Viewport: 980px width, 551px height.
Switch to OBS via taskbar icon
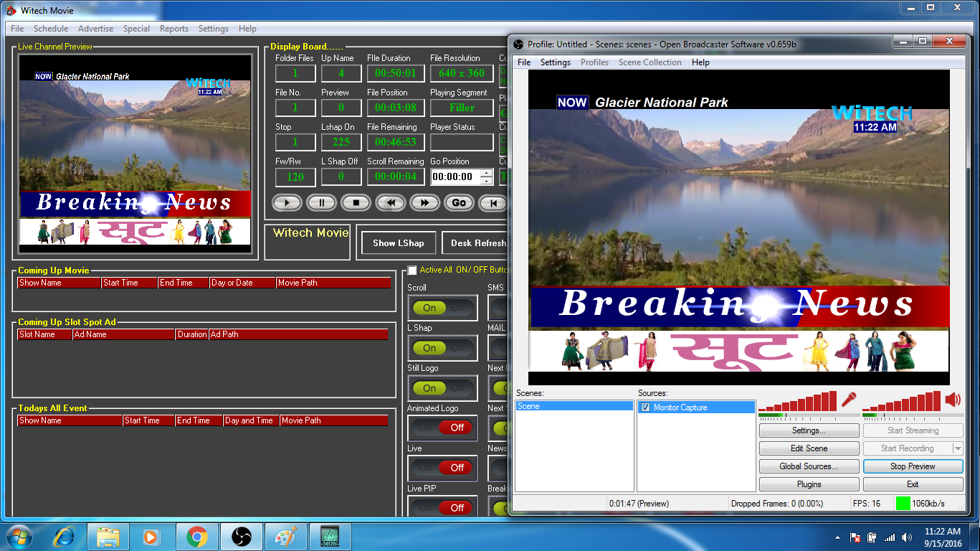(242, 537)
